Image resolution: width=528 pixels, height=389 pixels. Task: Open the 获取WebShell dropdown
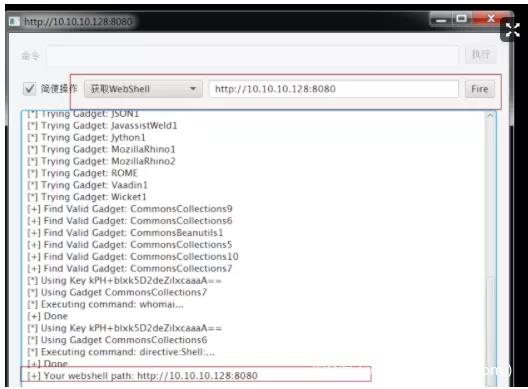pos(143,89)
